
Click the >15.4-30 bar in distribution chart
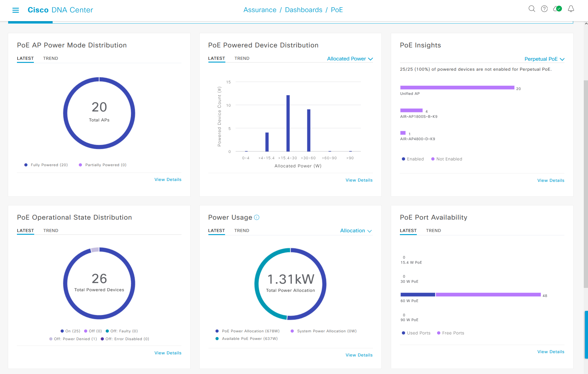pos(288,123)
